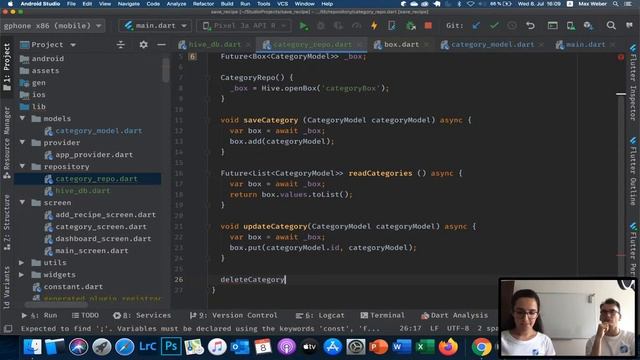Image resolution: width=640 pixels, height=360 pixels.
Task: Click the Git commit checkmark icon
Action: click(494, 26)
